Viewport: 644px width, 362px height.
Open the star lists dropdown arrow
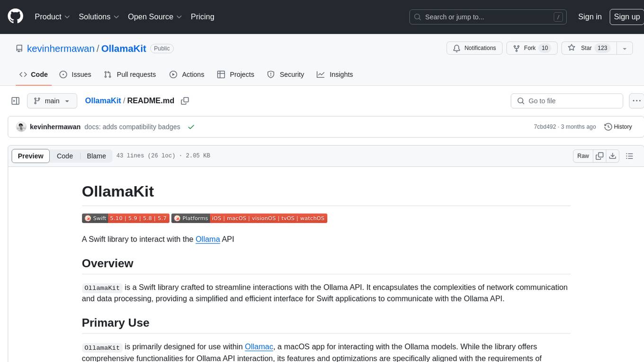[625, 48]
